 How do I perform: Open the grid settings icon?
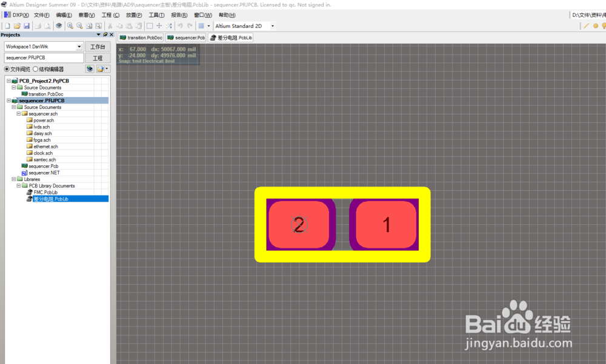tap(201, 26)
